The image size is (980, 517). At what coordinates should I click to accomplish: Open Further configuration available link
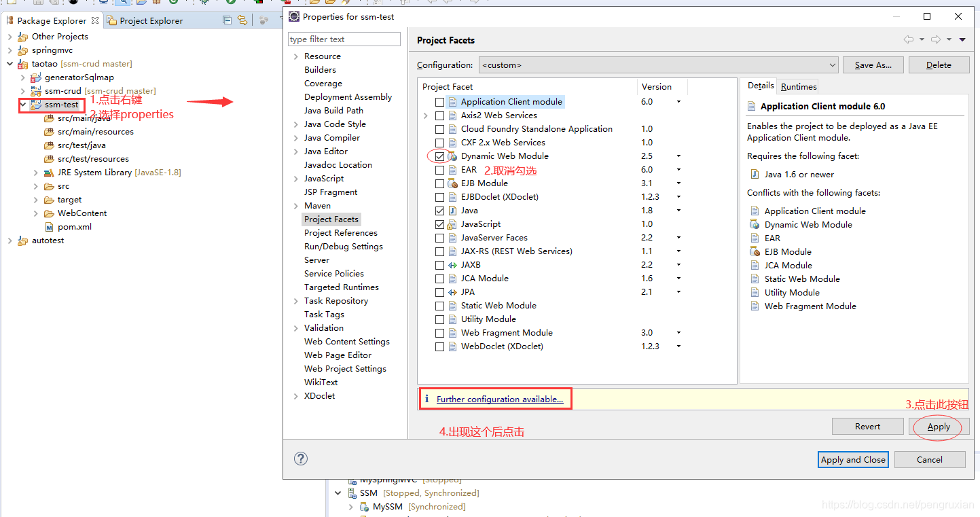(x=500, y=399)
